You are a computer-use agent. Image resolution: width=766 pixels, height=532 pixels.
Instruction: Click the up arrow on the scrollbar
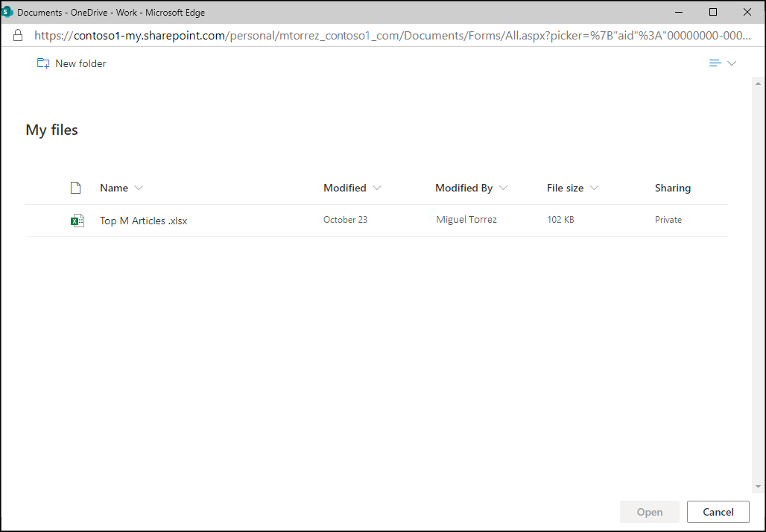tap(757, 84)
